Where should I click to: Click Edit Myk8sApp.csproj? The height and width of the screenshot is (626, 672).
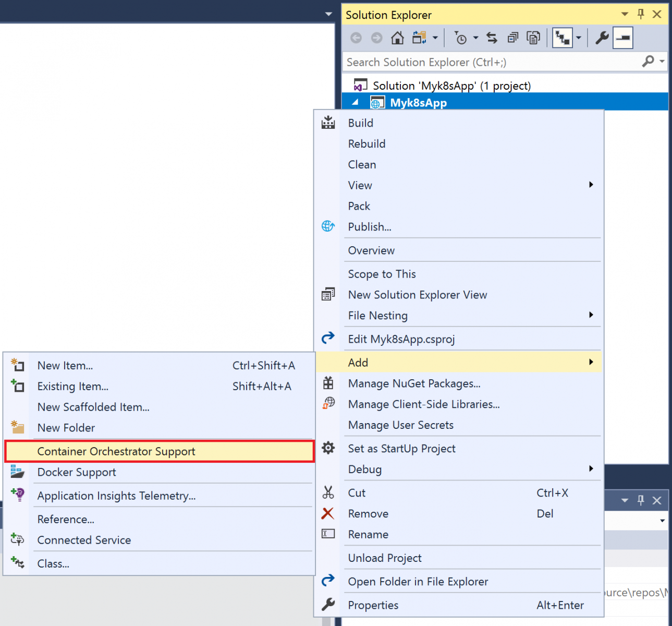point(401,339)
